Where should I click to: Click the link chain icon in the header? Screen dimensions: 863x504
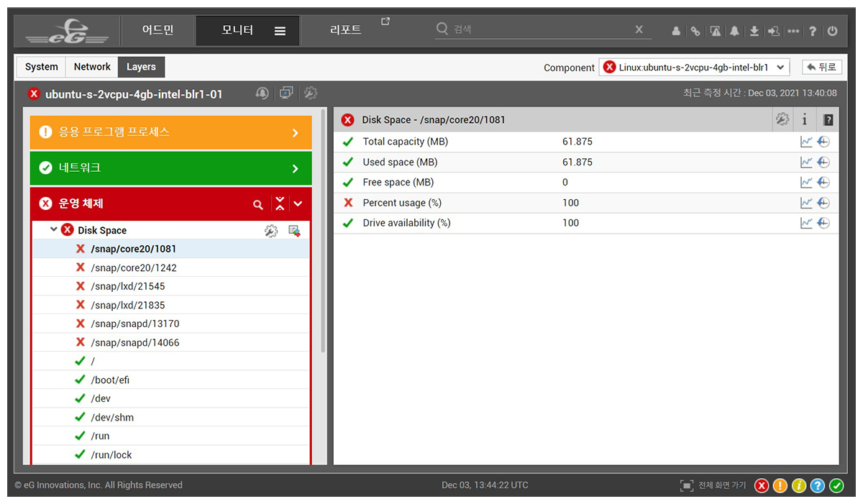[695, 31]
